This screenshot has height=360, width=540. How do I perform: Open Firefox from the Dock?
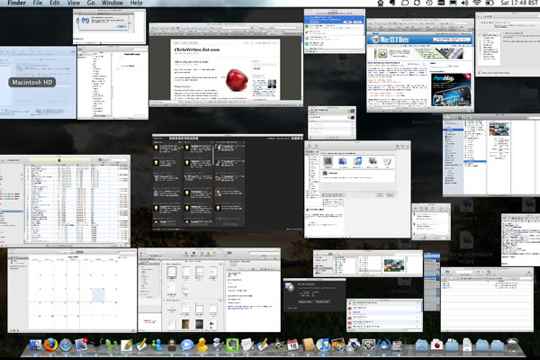(x=50, y=344)
